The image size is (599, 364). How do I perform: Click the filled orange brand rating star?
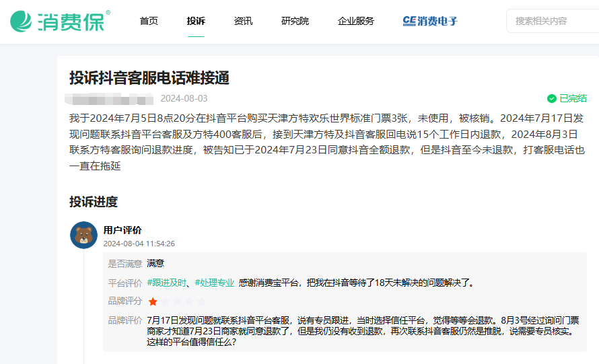click(x=153, y=301)
